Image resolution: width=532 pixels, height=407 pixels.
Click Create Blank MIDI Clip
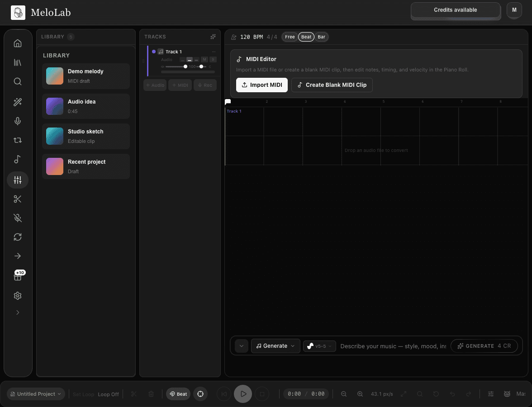(x=332, y=85)
